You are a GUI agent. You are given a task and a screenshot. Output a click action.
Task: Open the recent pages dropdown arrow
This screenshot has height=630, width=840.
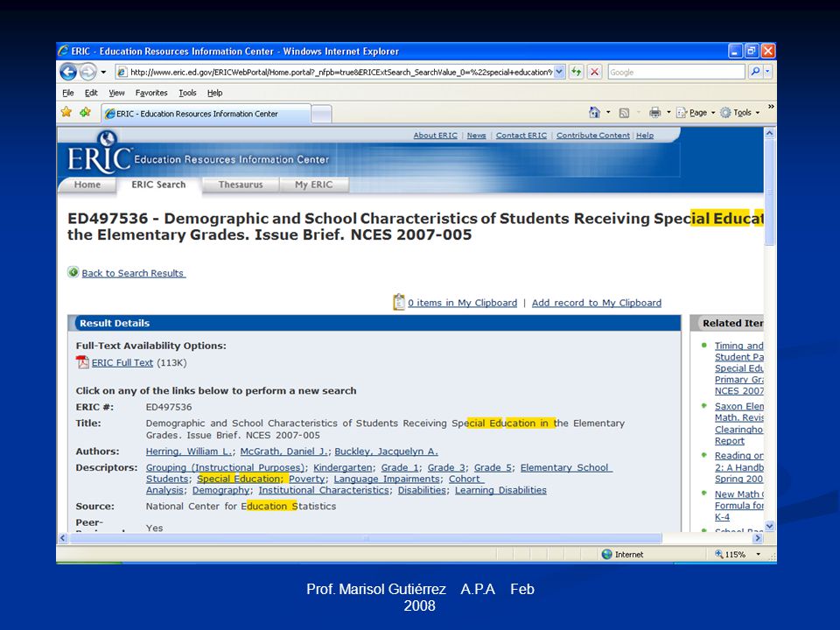[x=103, y=72]
